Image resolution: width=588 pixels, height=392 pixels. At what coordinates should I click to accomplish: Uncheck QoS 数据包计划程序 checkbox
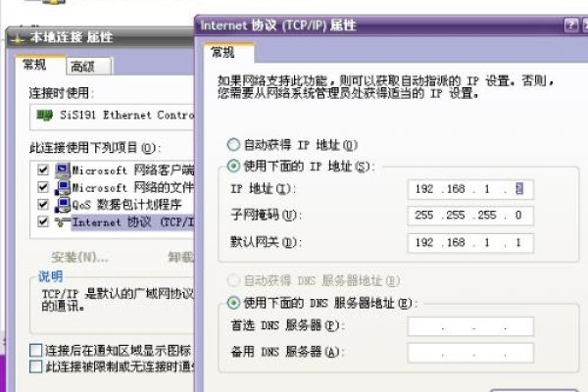coord(43,205)
